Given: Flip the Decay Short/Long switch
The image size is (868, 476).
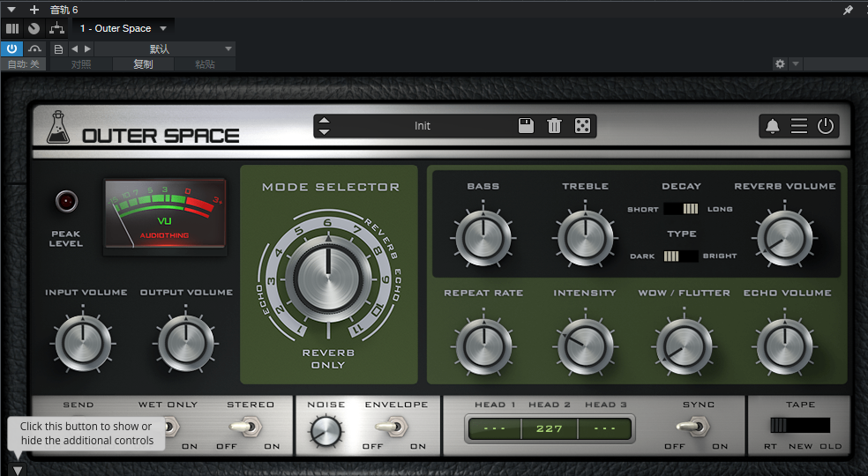Looking at the screenshot, I should coord(681,209).
